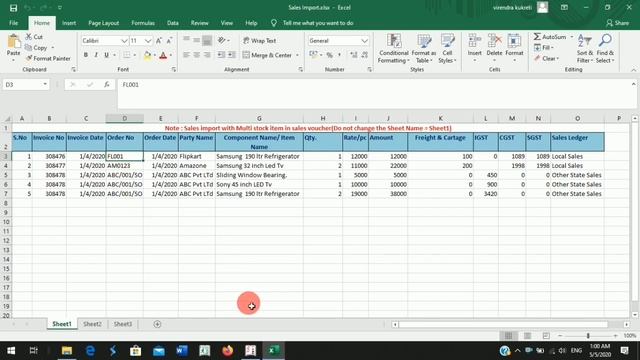Switch to Page Layout view in status bar
This screenshot has height=360, width=640.
[527, 336]
